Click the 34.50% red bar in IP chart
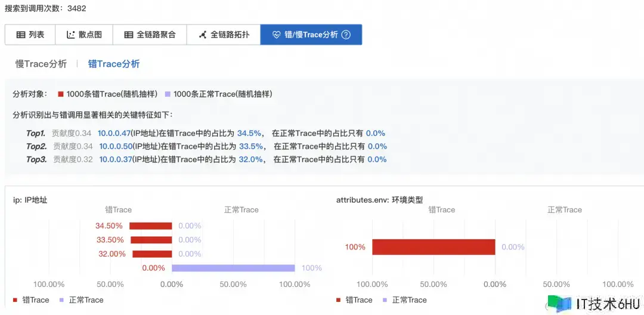644x315 pixels. pos(150,226)
